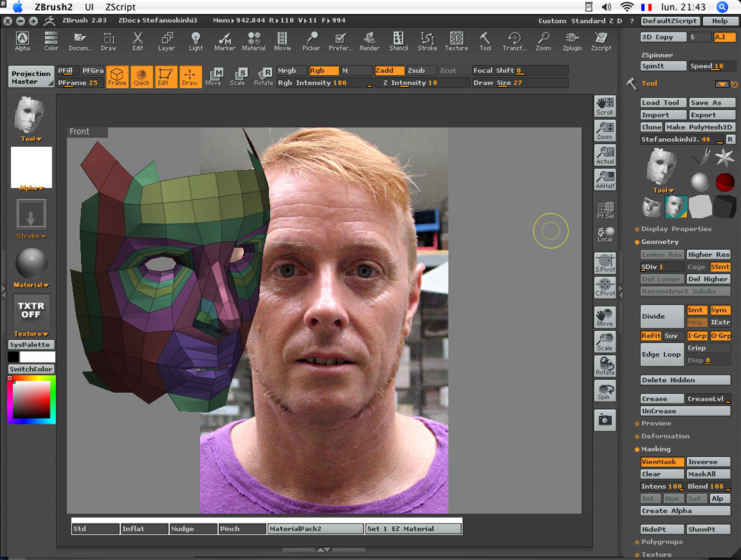Click the AAHalf view icon
Screen dimensions: 741x560
605,180
